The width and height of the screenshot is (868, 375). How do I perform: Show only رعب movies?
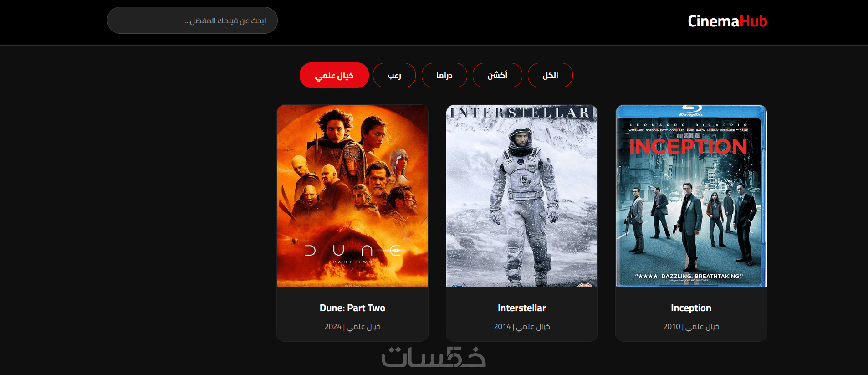tap(394, 75)
